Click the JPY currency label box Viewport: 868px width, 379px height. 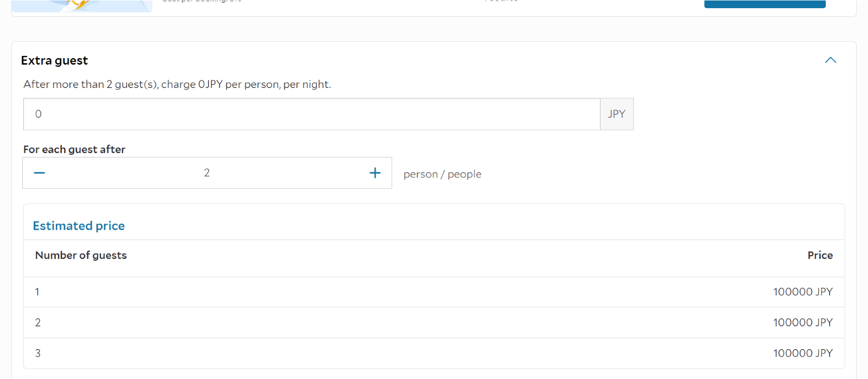pyautogui.click(x=617, y=114)
